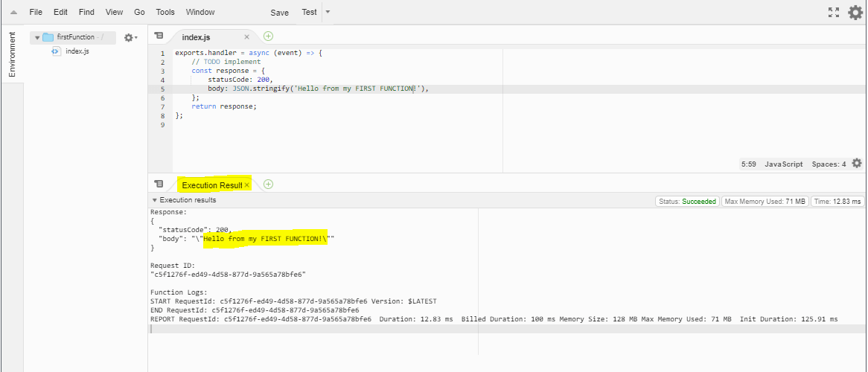
Task: Open the Tools menu
Action: [x=165, y=12]
